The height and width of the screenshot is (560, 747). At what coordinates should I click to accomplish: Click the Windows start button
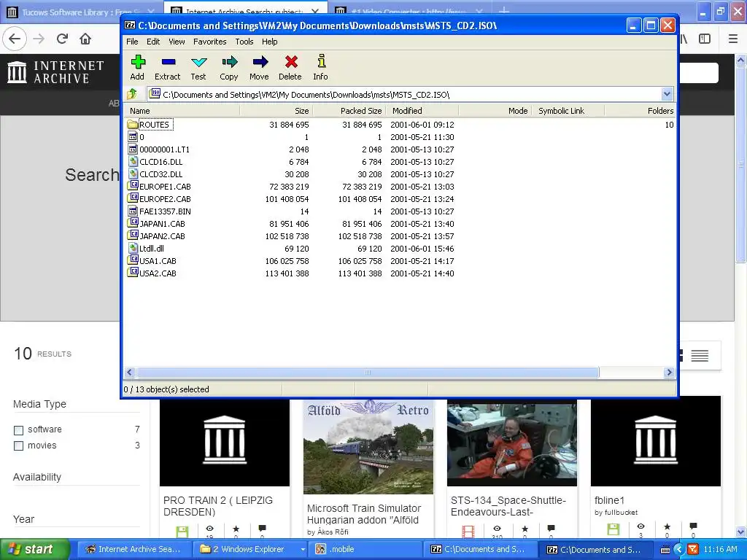point(34,550)
